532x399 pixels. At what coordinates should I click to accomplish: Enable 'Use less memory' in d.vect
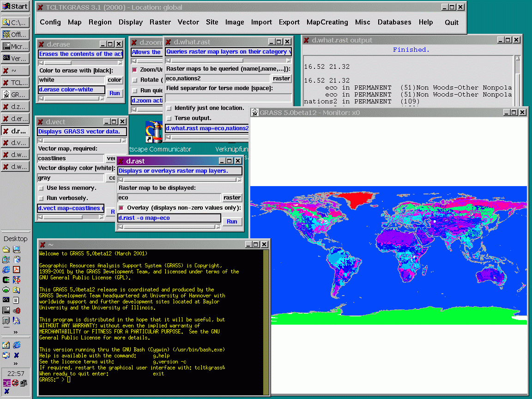[41, 188]
